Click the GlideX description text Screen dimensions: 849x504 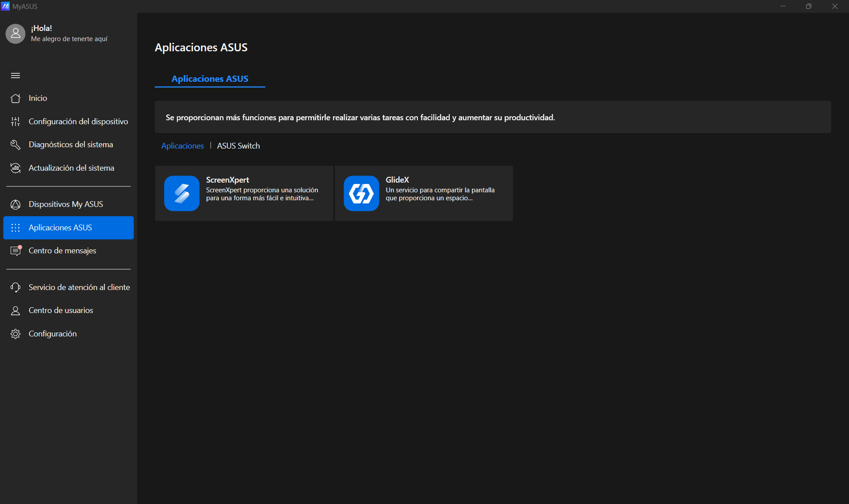pyautogui.click(x=440, y=194)
